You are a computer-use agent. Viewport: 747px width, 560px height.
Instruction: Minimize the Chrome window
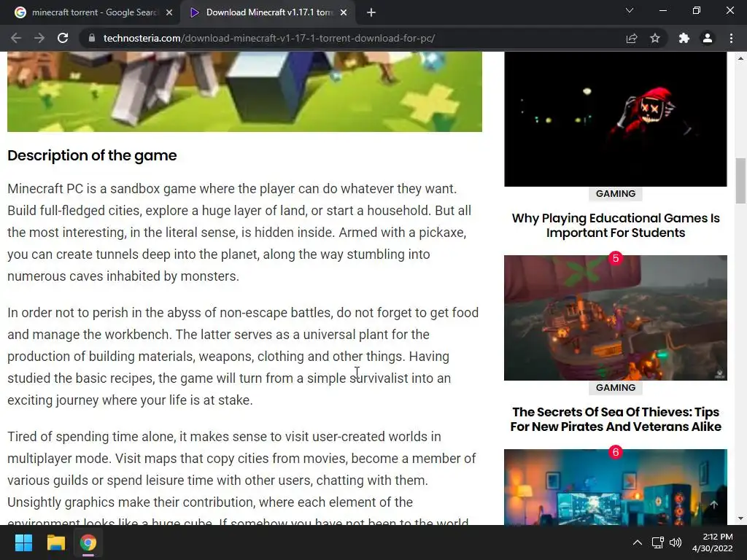tap(662, 10)
